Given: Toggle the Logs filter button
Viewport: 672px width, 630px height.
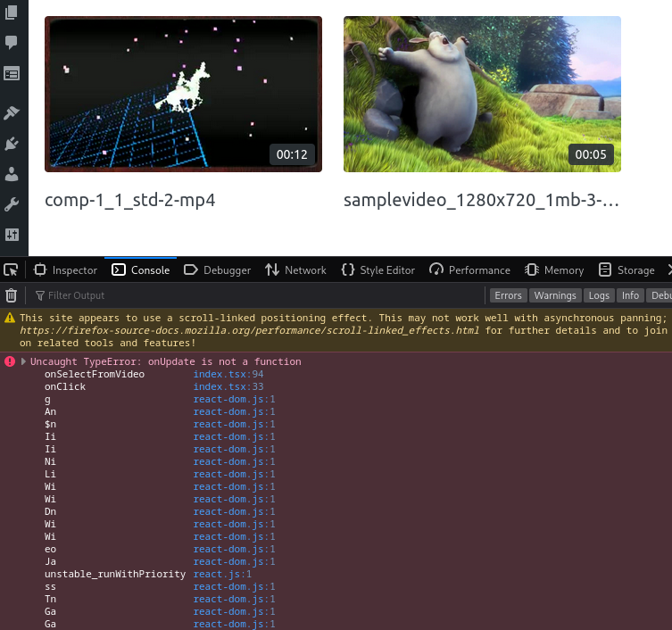Looking at the screenshot, I should (599, 295).
